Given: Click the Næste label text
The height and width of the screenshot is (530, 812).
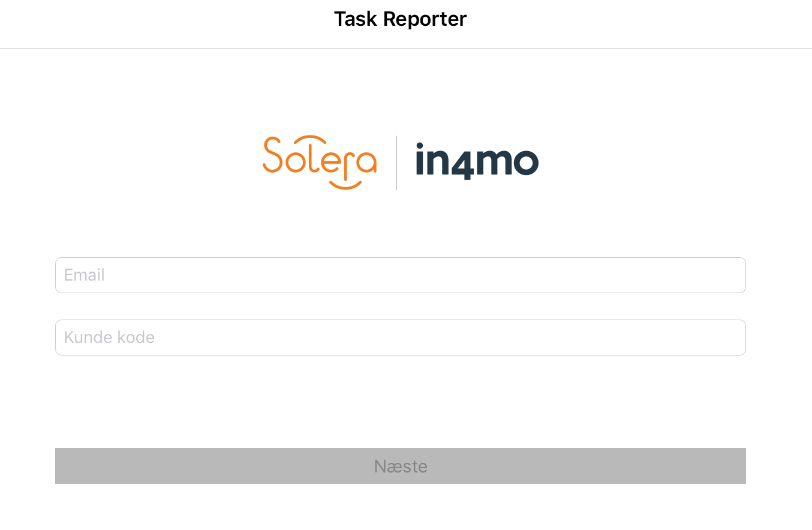Looking at the screenshot, I should pyautogui.click(x=400, y=466).
